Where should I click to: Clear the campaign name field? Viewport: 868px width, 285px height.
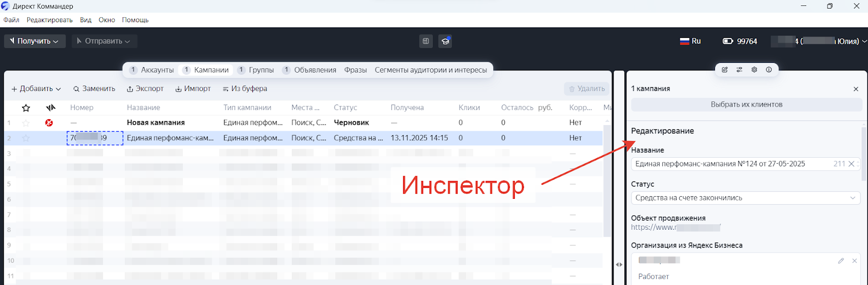(x=851, y=164)
